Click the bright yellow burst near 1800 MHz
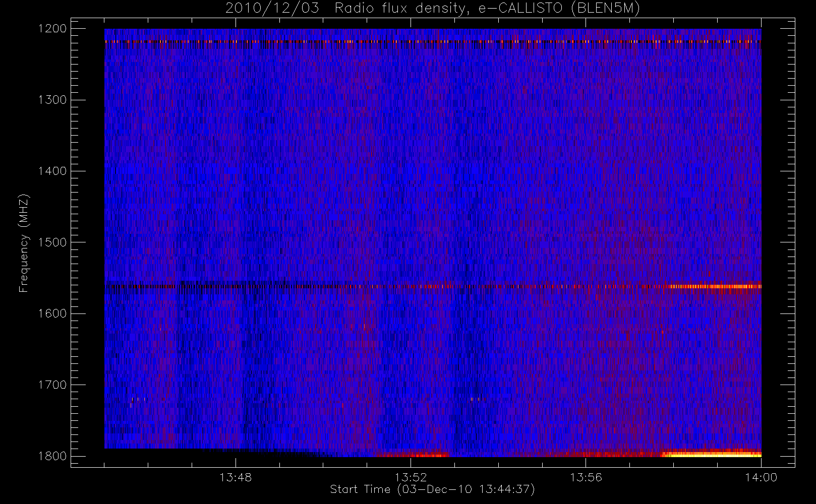Viewport: 816px width, 504px height. (711, 454)
